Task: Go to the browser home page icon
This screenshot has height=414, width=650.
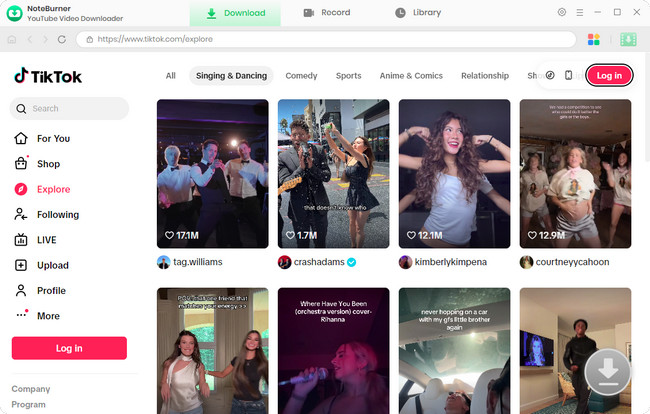Action: click(12, 39)
